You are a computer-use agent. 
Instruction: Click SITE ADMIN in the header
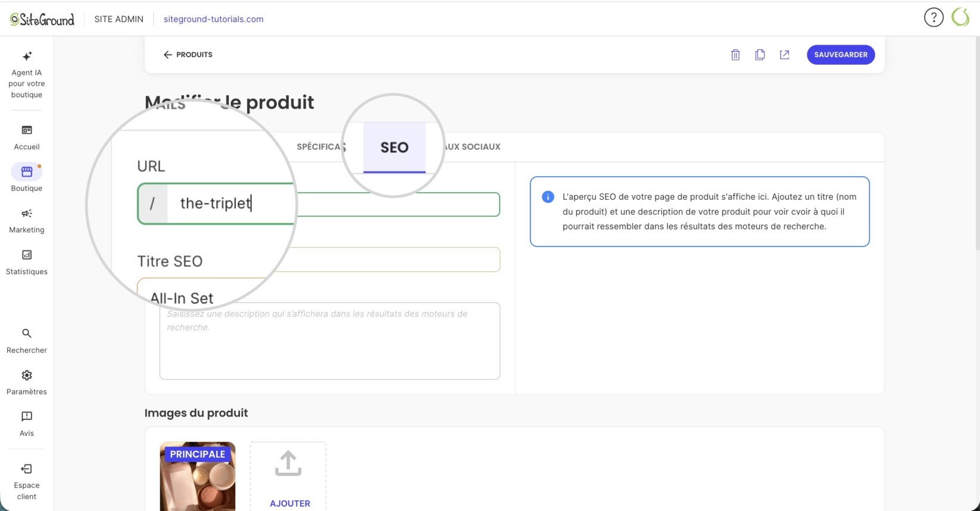[119, 19]
